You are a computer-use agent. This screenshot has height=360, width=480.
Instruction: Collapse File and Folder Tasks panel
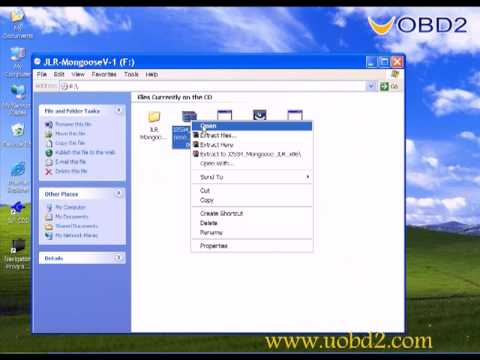click(x=119, y=110)
